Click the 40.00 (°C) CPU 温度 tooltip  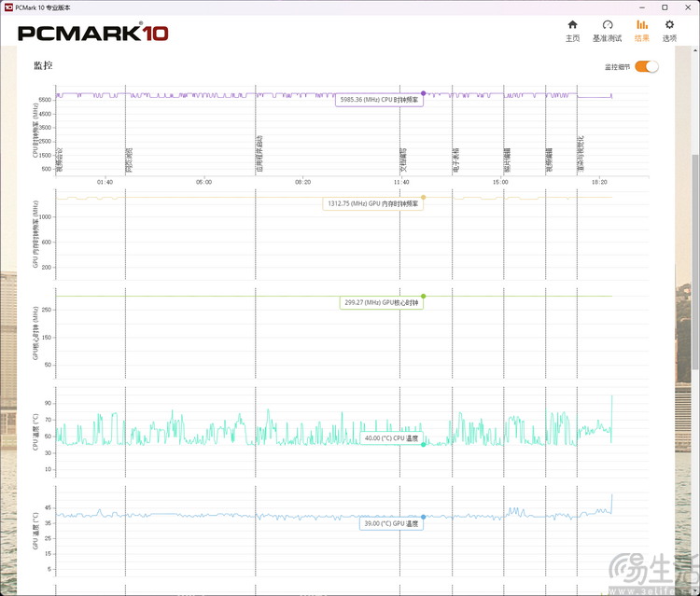pyautogui.click(x=391, y=438)
